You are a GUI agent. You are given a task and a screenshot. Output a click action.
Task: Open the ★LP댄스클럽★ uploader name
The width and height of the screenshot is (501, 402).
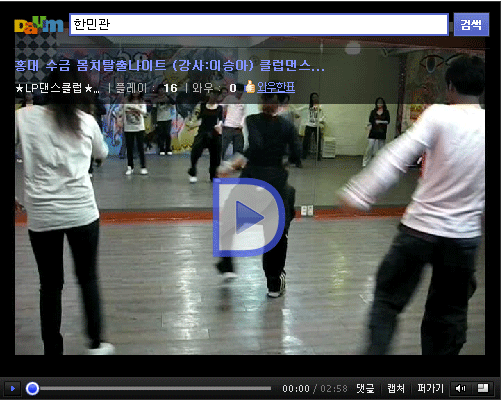[x=58, y=88]
